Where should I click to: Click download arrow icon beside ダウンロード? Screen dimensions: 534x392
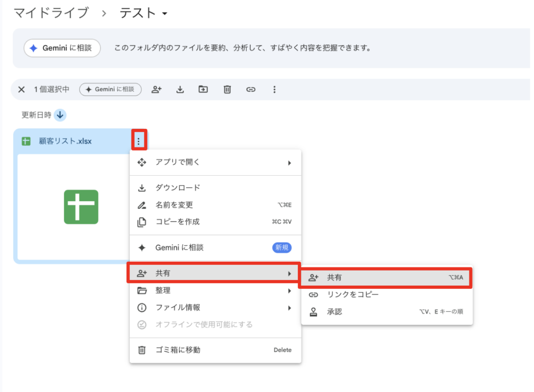point(142,188)
